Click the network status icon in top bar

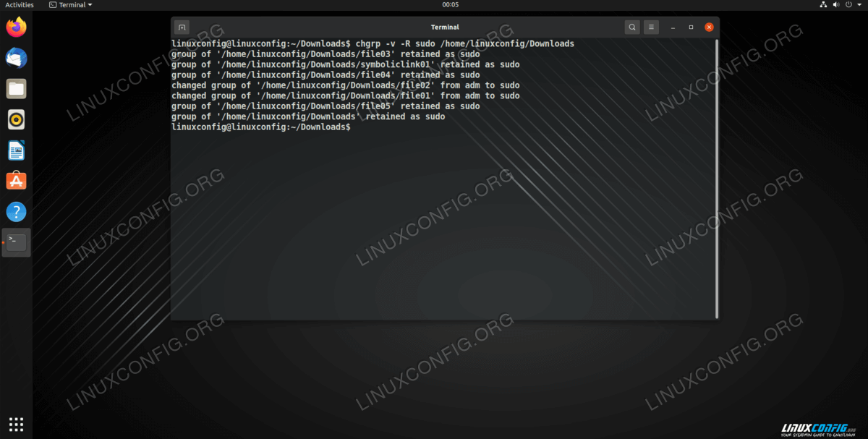pos(823,5)
